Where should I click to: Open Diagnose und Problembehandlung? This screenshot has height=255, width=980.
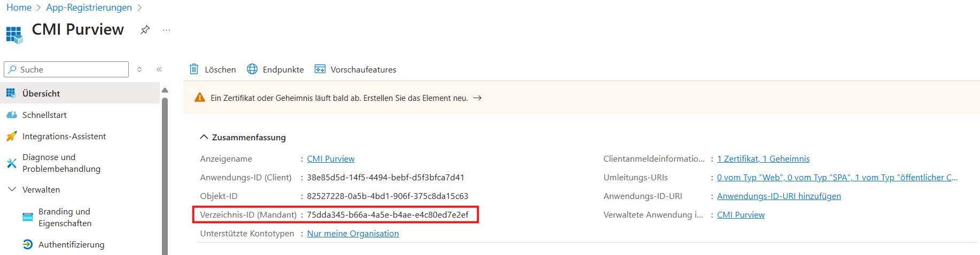click(x=61, y=163)
